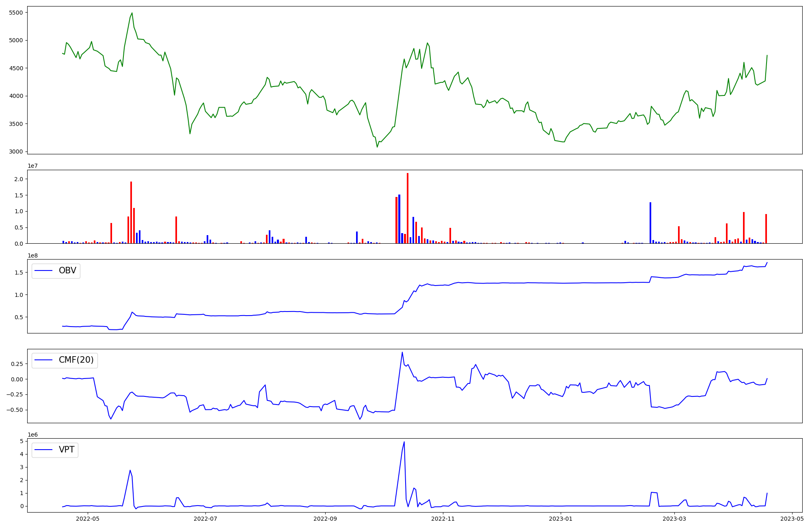The image size is (812, 528).
Task: Click the 4500 price axis label
Action: [x=16, y=68]
